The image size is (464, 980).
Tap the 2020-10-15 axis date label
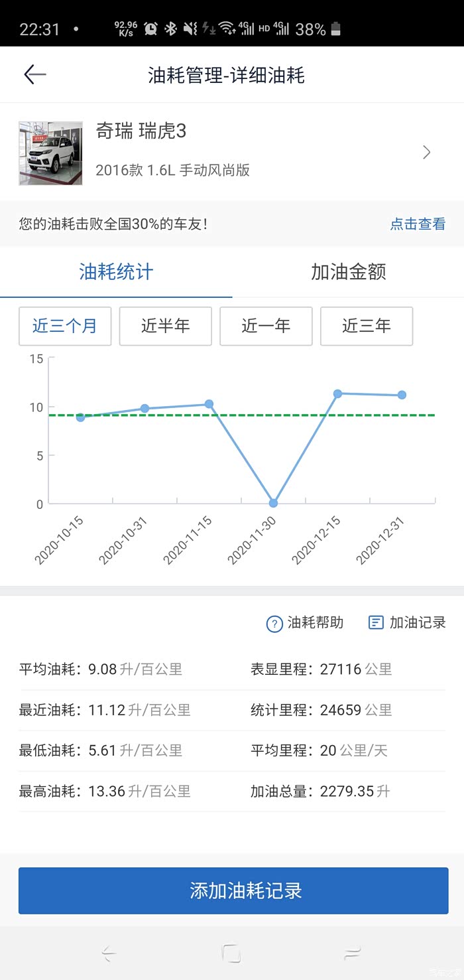pos(60,541)
